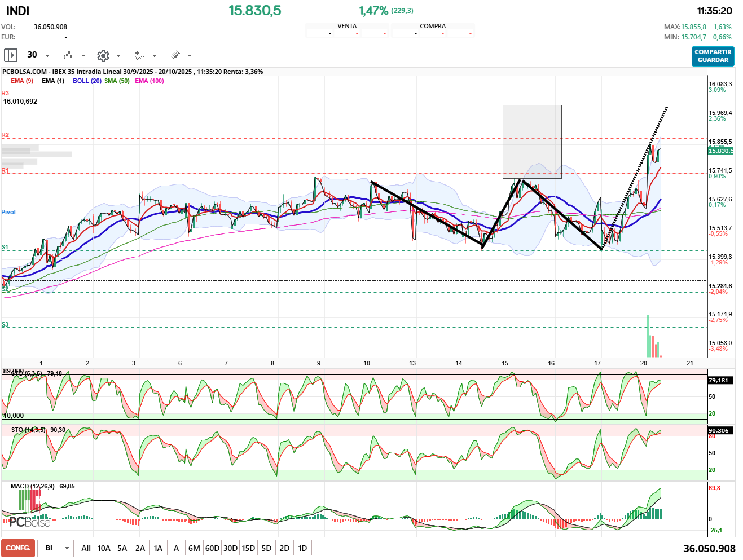The image size is (743, 560).
Task: Open the chart settings gear icon
Action: 103,55
